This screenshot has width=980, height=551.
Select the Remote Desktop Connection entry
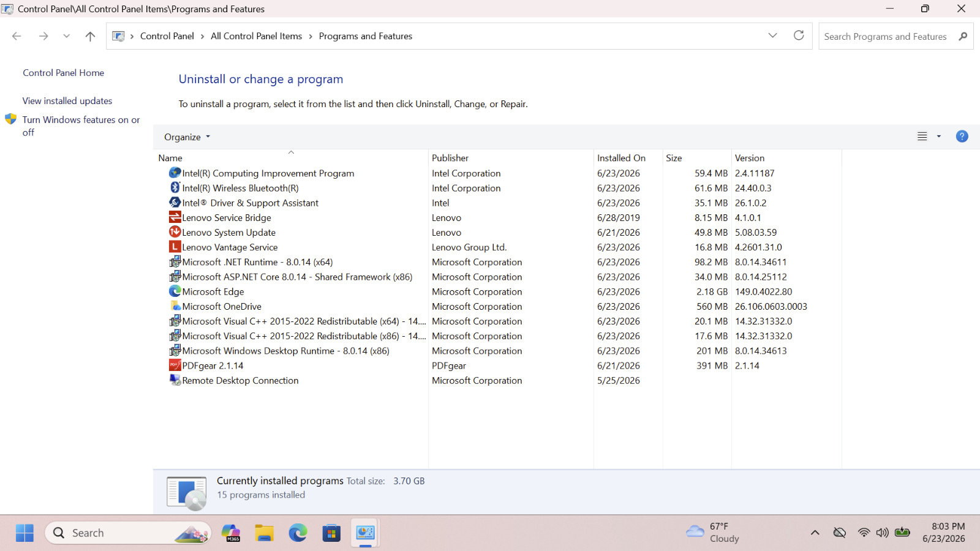click(x=499, y=380)
